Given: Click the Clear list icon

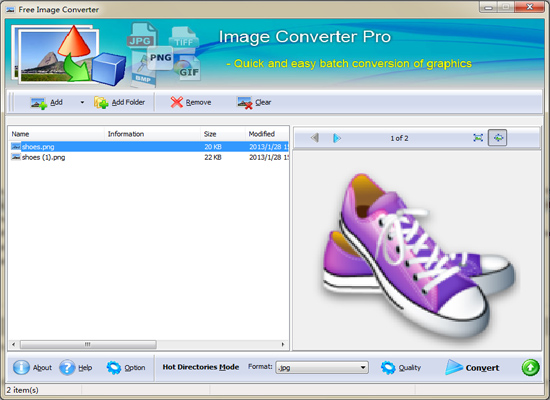Looking at the screenshot, I should tap(244, 102).
